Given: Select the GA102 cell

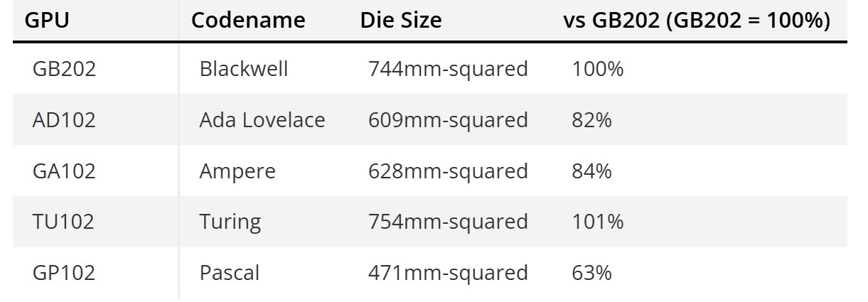Looking at the screenshot, I should (x=64, y=171).
